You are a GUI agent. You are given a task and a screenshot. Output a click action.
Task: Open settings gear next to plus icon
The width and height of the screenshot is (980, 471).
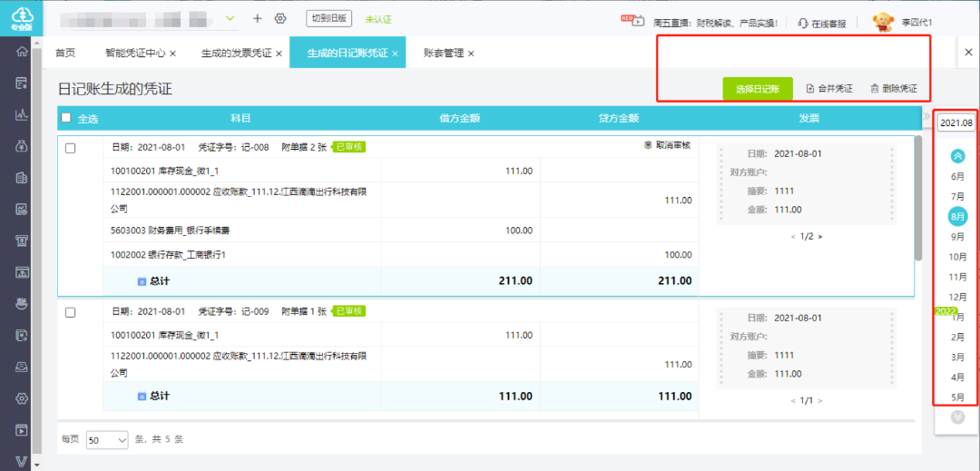click(x=280, y=18)
